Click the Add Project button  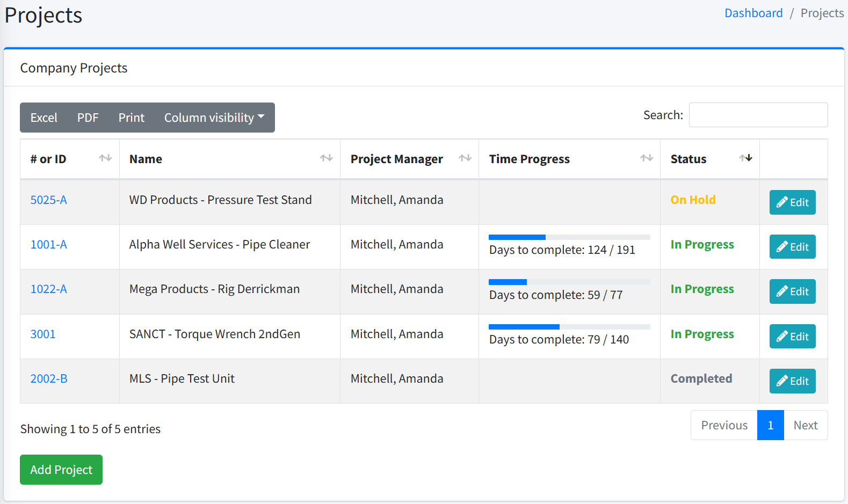(x=61, y=470)
